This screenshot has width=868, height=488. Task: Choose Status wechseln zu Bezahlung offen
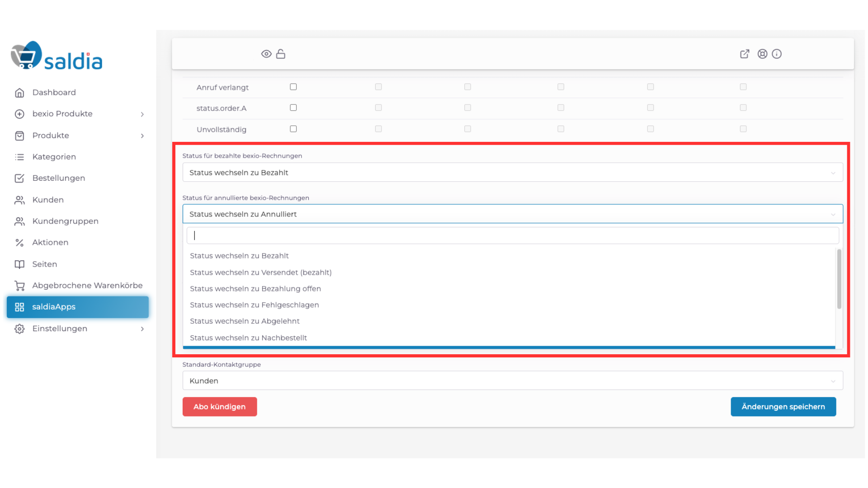coord(509,289)
